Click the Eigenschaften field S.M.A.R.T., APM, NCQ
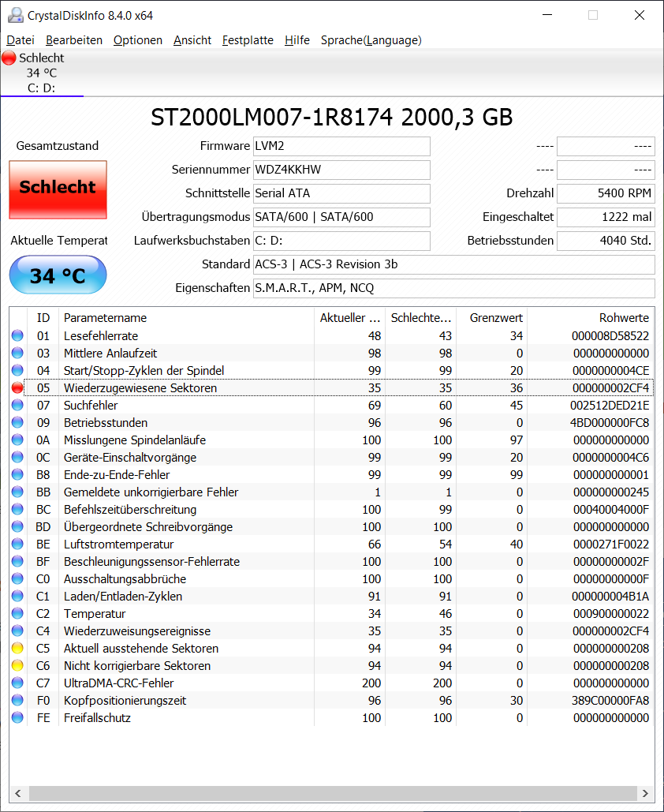The height and width of the screenshot is (812, 664). tap(454, 288)
